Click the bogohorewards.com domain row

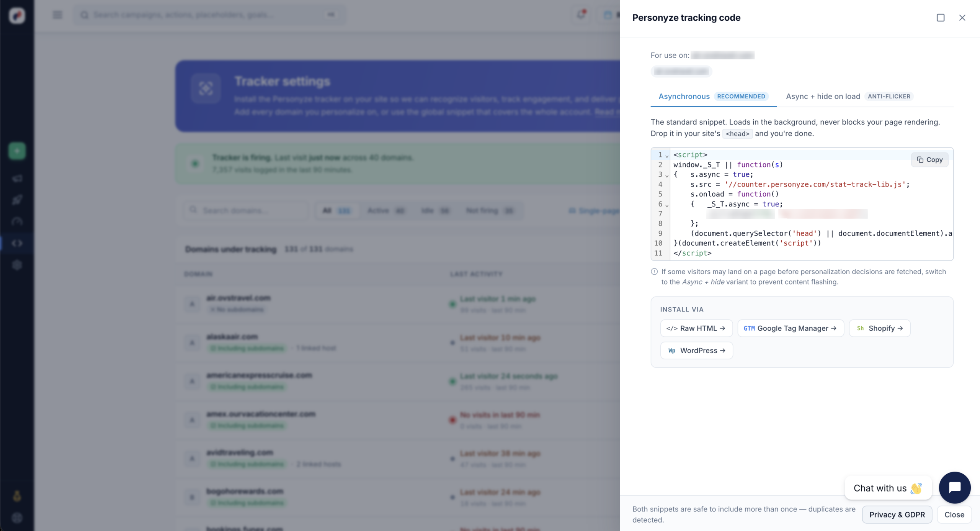[x=398, y=497]
